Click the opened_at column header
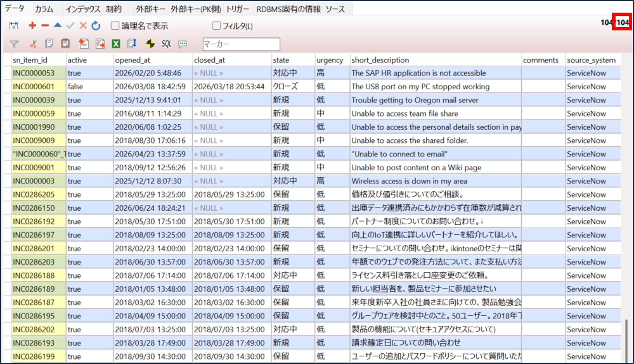 153,60
